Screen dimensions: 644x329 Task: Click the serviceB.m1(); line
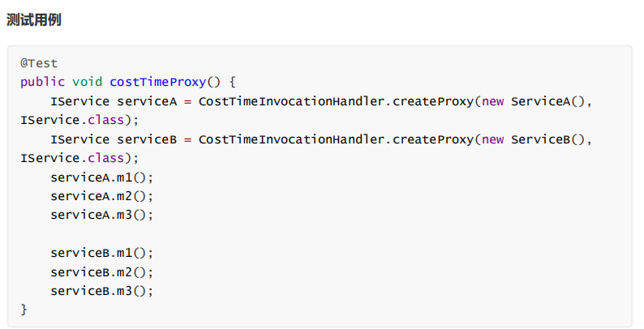101,253
